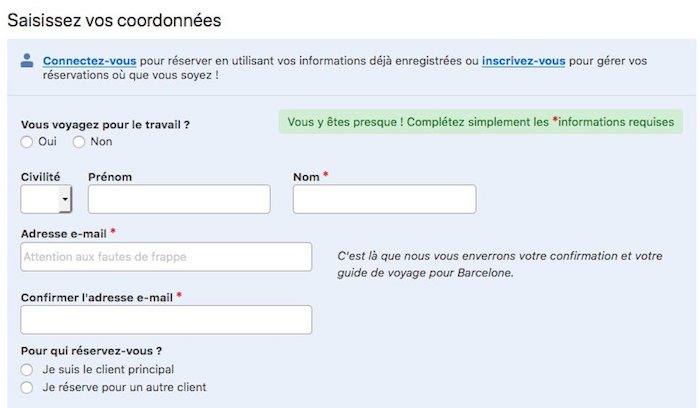Click the Pour qui réservez-vous question text

[91, 351]
